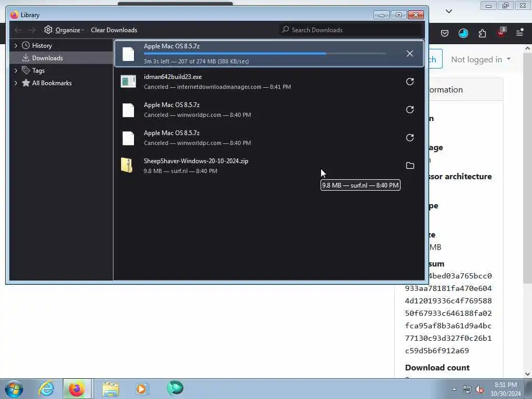Viewport: 532px width, 399px height.
Task: Open the Organize gear menu
Action: pyautogui.click(x=64, y=30)
